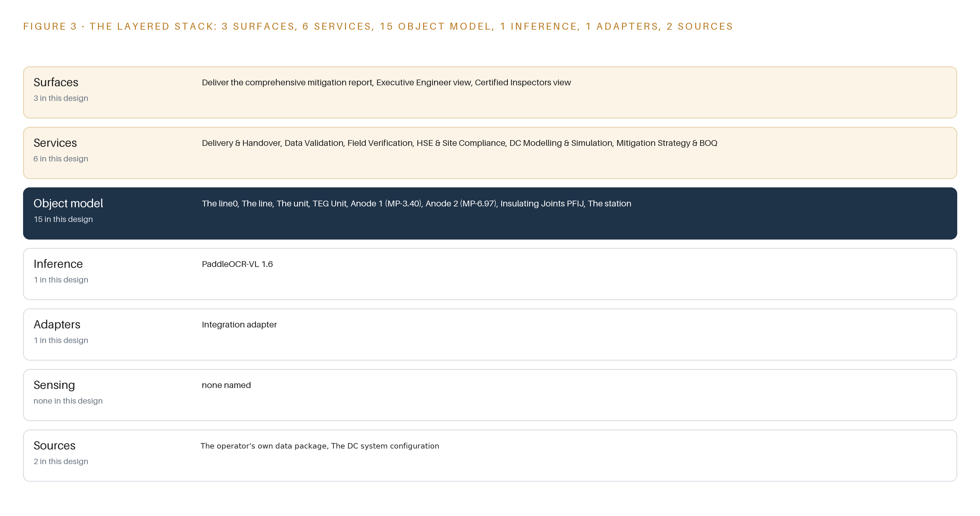The width and height of the screenshot is (980, 516).
Task: Click the Sources list starting 'The operator's own data package'
Action: (x=320, y=446)
